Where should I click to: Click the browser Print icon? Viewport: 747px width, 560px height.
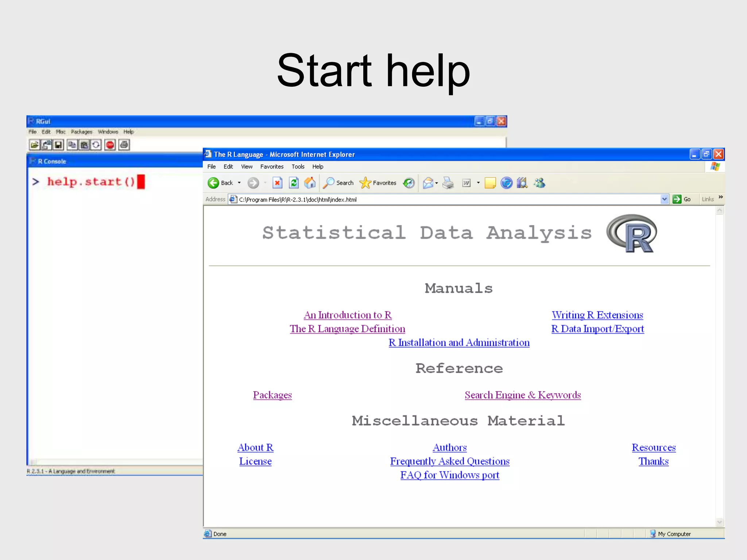[x=448, y=183]
